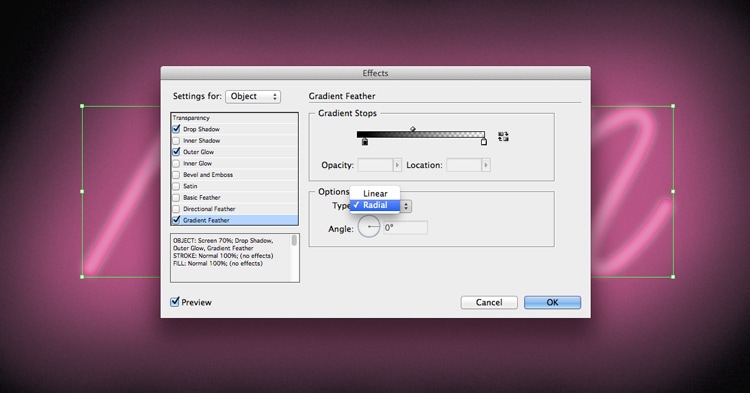Viewport: 750px width, 393px height.
Task: Enable the Inner Shadow checkbox
Action: pos(176,141)
